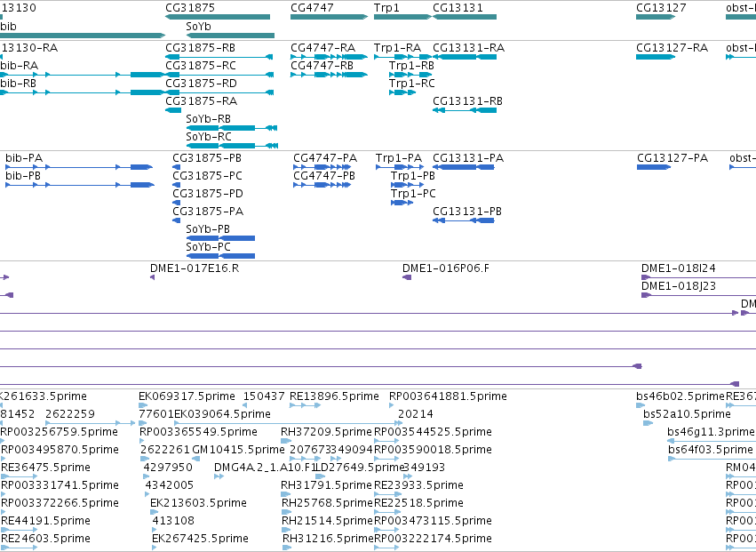Open the DME1-018I24 BAC feature
Image resolution: width=756 pixels, height=552 pixels.
[679, 268]
